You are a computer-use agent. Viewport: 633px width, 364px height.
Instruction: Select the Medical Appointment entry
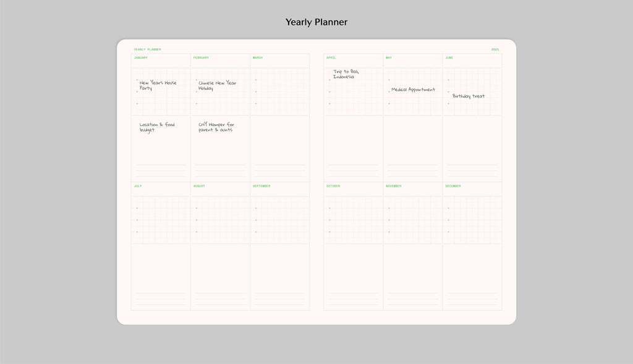[413, 90]
